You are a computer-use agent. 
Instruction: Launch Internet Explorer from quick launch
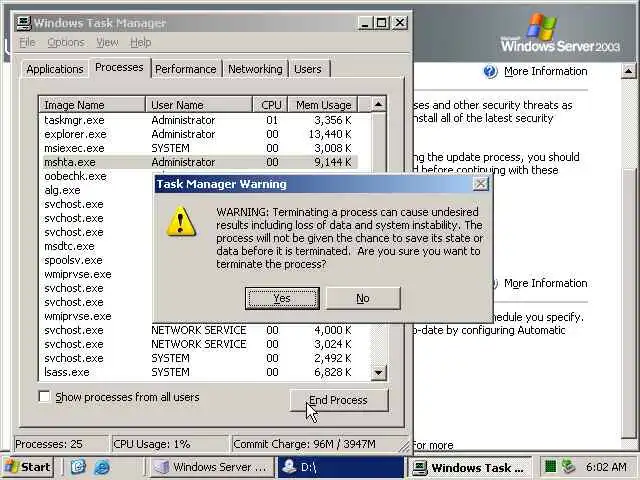click(102, 467)
